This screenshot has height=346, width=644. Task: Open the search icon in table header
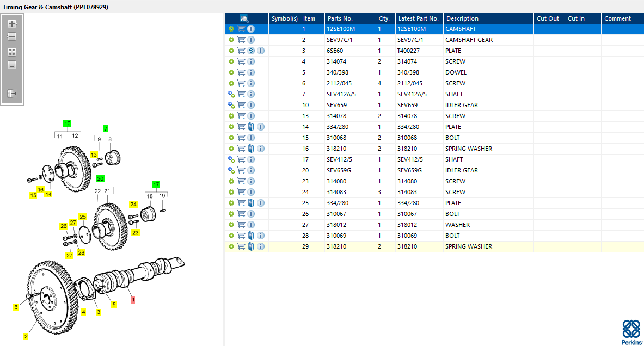pyautogui.click(x=244, y=18)
